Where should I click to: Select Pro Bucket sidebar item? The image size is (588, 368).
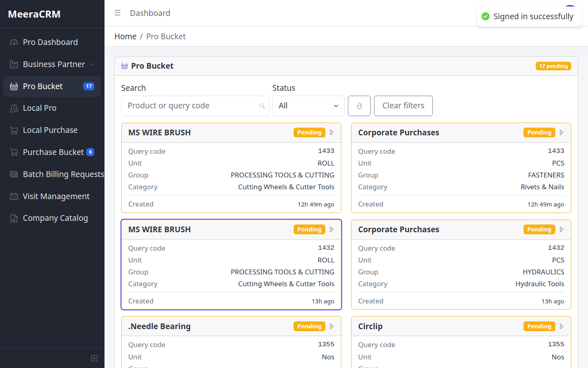coord(52,86)
